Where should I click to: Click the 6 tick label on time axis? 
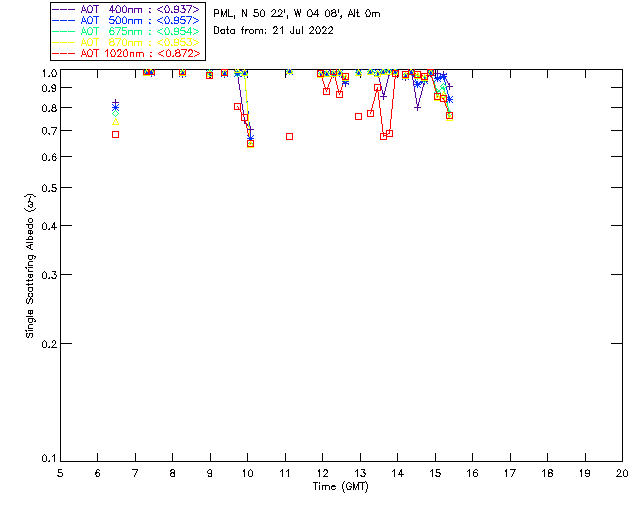[x=98, y=473]
